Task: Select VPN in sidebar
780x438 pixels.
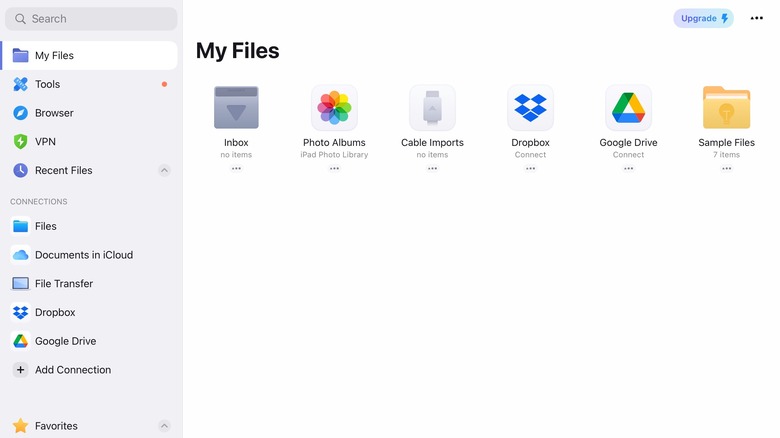Action: coord(90,141)
